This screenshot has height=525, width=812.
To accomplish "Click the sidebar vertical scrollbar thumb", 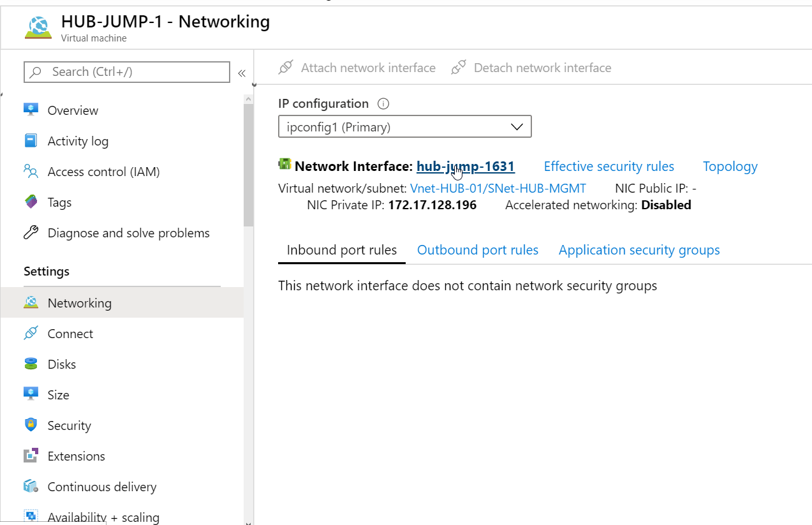I will [x=249, y=165].
